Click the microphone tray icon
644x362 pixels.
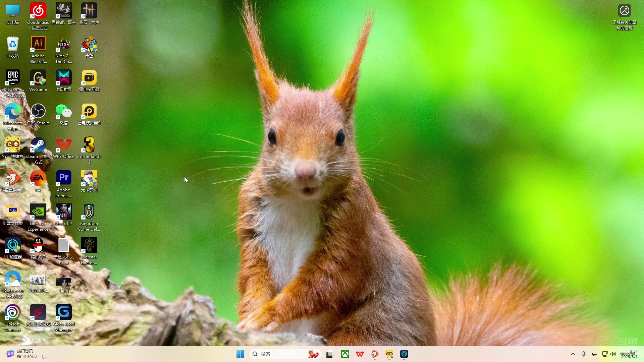click(584, 354)
